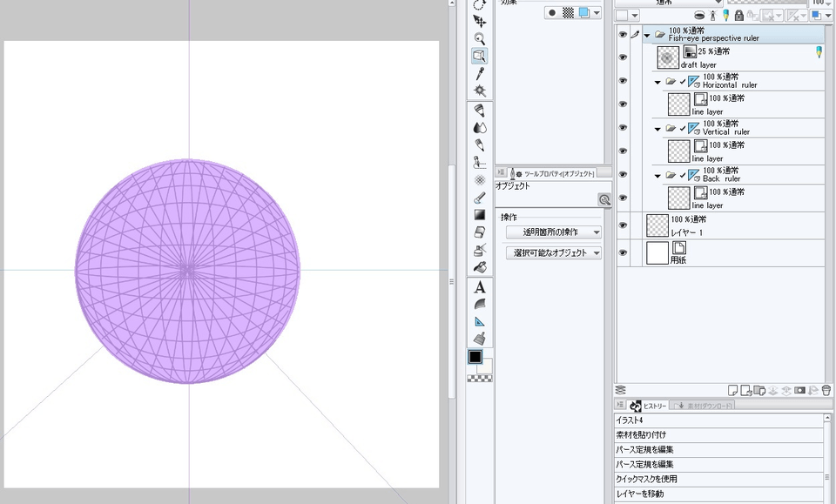The width and height of the screenshot is (836, 504).
Task: Click the lock layer padlock icon
Action: [738, 15]
